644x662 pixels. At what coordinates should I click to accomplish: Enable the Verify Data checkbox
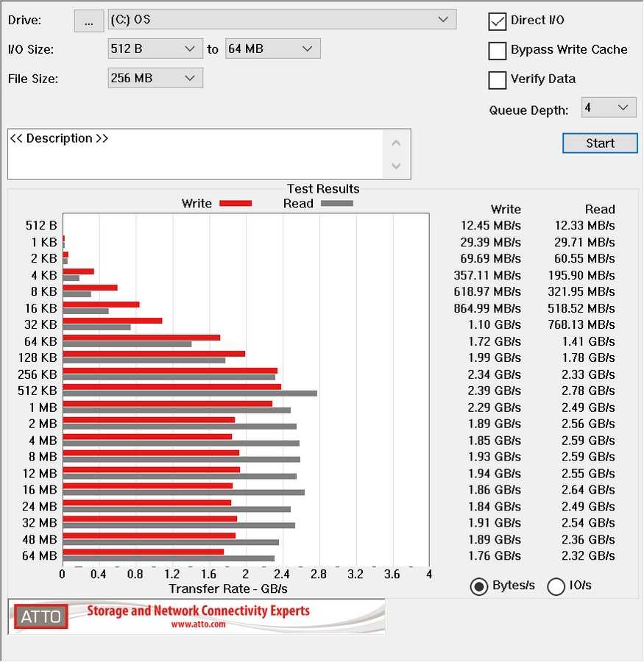pyautogui.click(x=498, y=79)
